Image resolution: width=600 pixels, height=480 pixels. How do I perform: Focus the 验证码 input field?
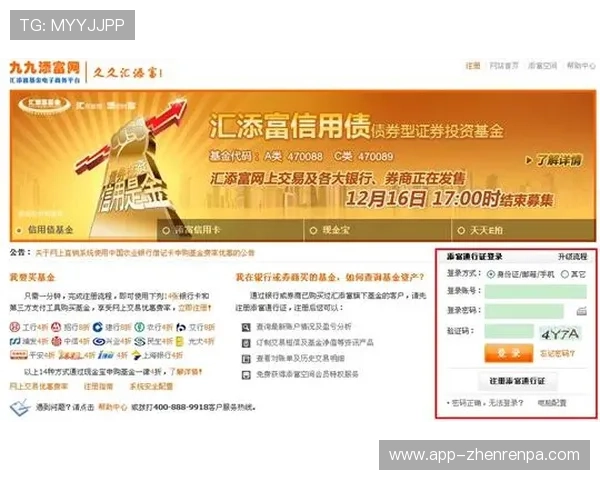[x=509, y=331]
